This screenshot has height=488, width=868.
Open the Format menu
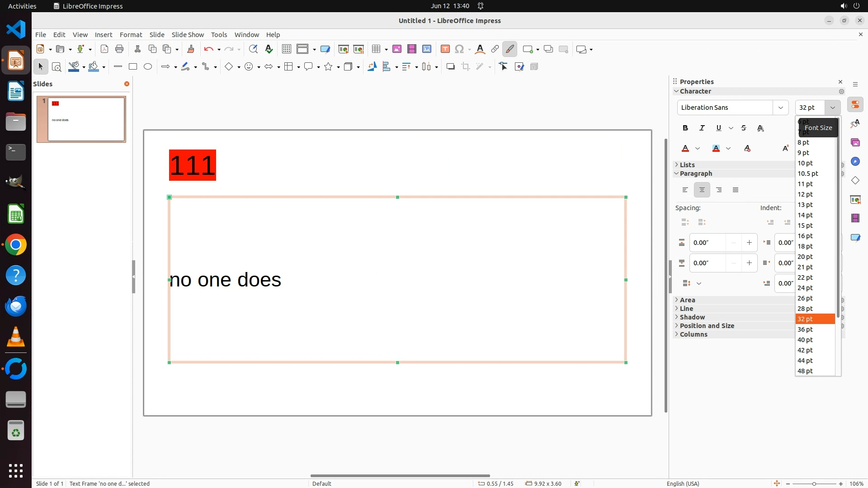point(131,35)
